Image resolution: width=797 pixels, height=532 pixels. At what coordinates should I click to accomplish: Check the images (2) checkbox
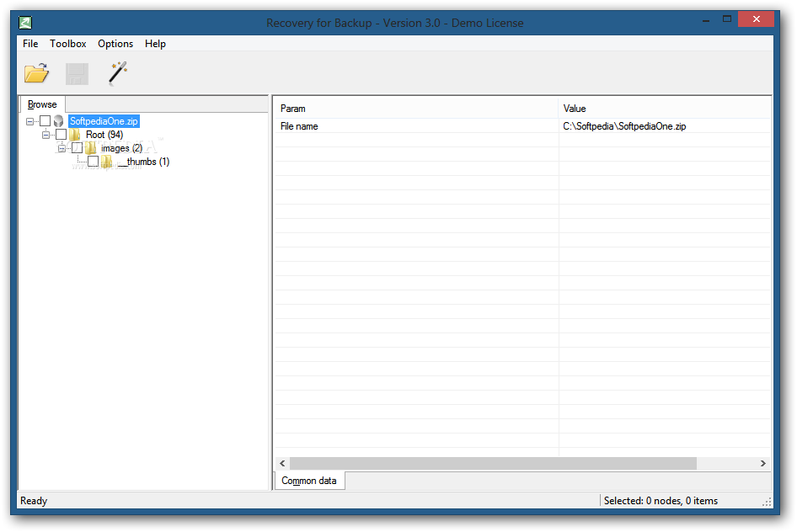click(x=78, y=147)
